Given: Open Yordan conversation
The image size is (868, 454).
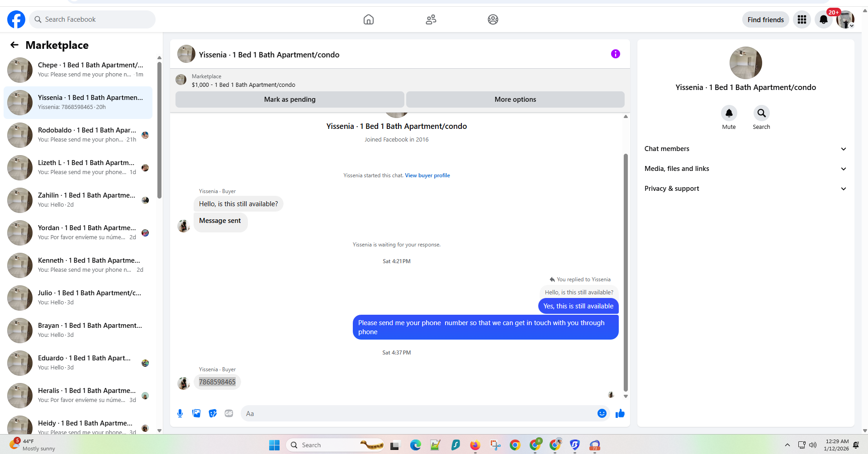Looking at the screenshot, I should point(78,233).
